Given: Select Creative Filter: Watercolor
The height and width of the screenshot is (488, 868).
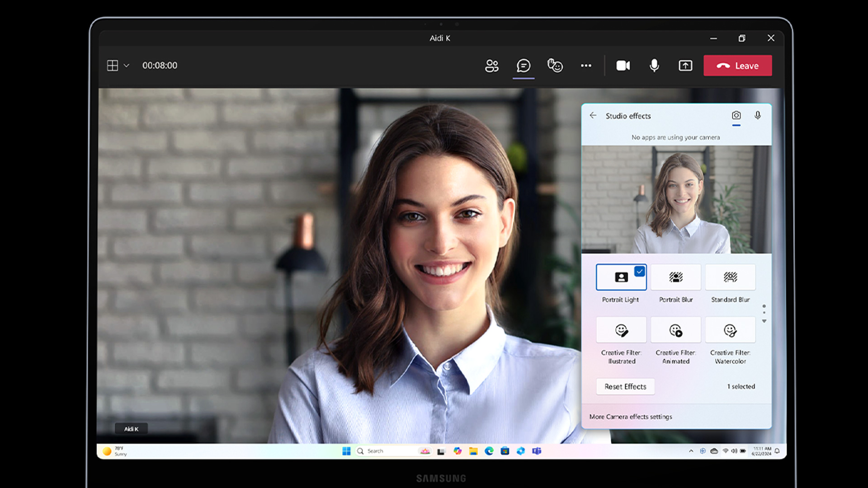Looking at the screenshot, I should pos(730,329).
